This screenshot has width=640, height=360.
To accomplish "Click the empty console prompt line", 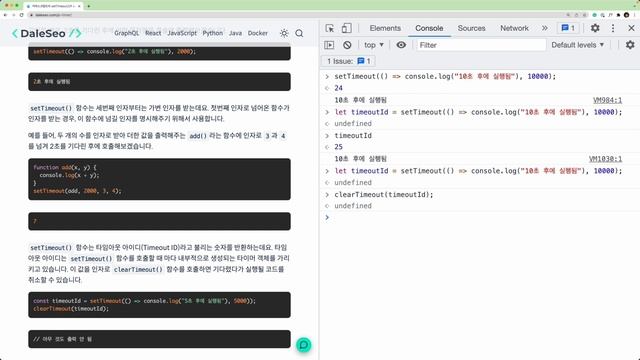I will click(x=480, y=218).
